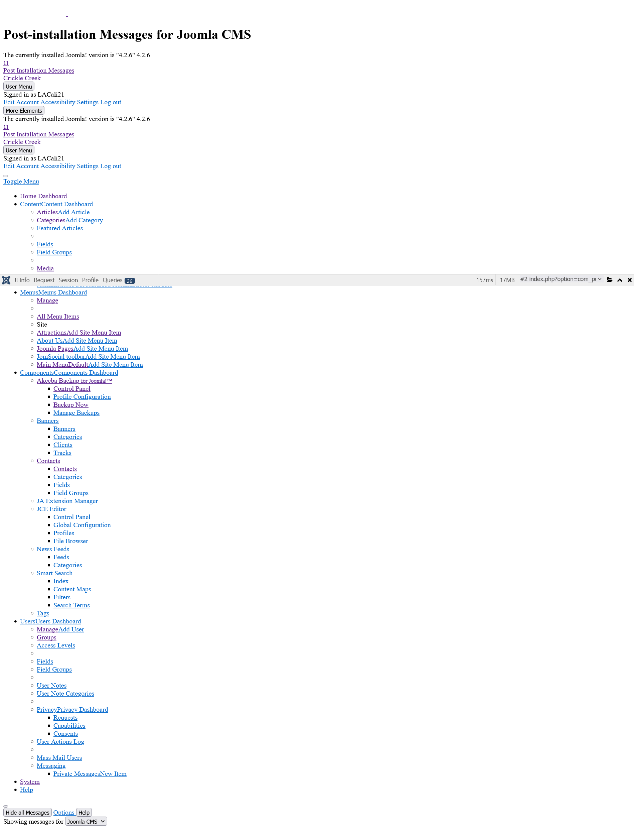Open All Menu Items
Viewport: 634px width, 840px height.
[x=58, y=317]
